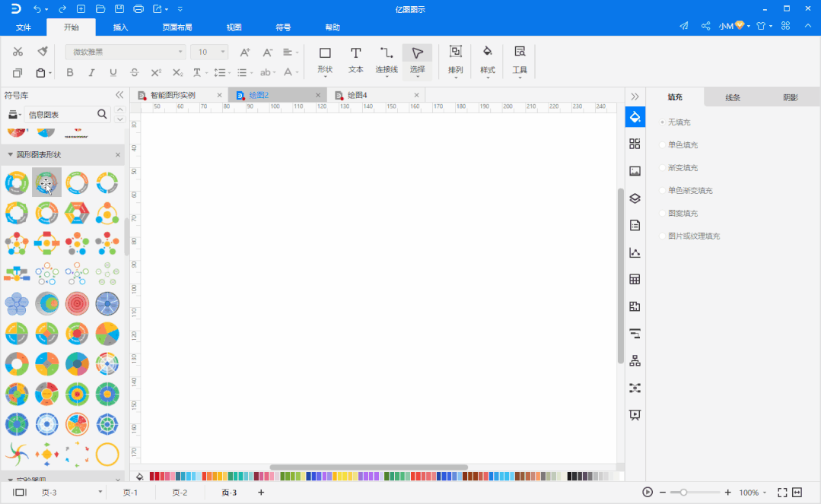Viewport: 821px width, 504px height.
Task: Switch to the 线条 panel tab
Action: click(x=732, y=97)
